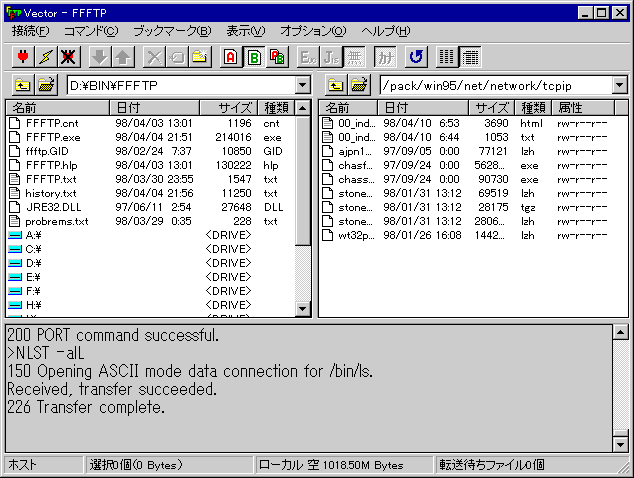
Task: Click local list scroll down arrow
Action: [302, 309]
